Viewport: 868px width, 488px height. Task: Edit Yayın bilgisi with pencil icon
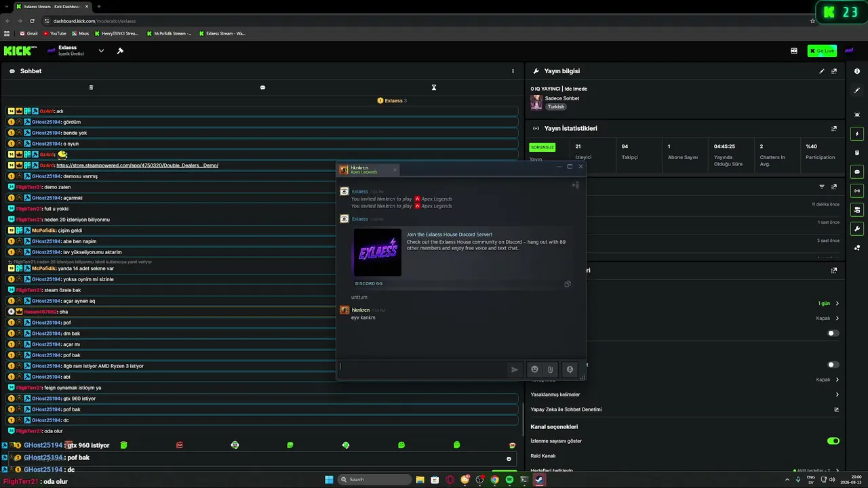coord(822,71)
